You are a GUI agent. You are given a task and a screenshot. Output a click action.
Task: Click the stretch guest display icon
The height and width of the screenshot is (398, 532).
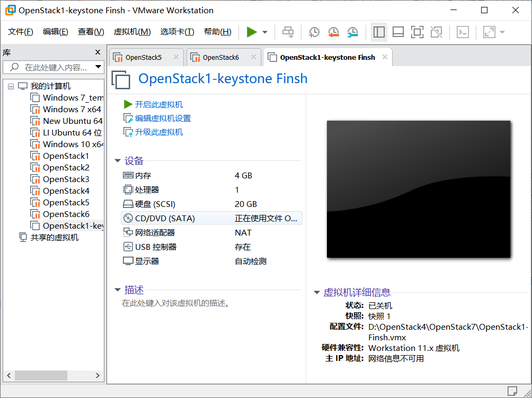coord(489,32)
